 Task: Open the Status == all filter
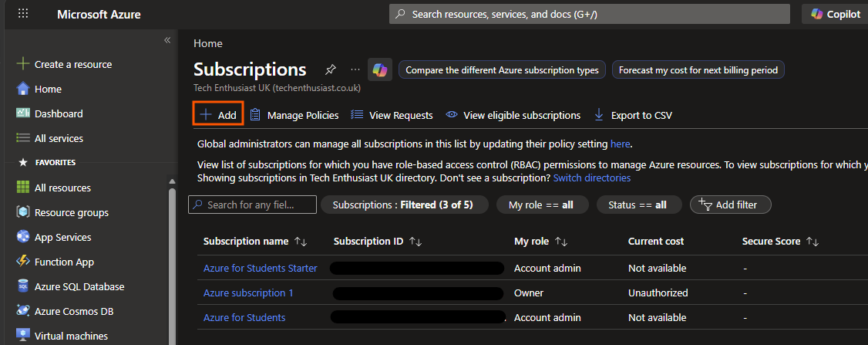coord(638,205)
